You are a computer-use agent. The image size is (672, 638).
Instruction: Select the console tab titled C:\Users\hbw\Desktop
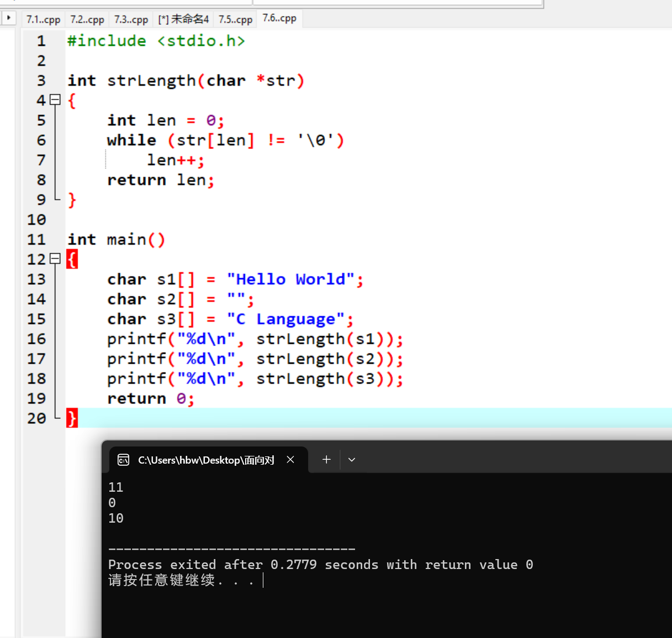208,460
